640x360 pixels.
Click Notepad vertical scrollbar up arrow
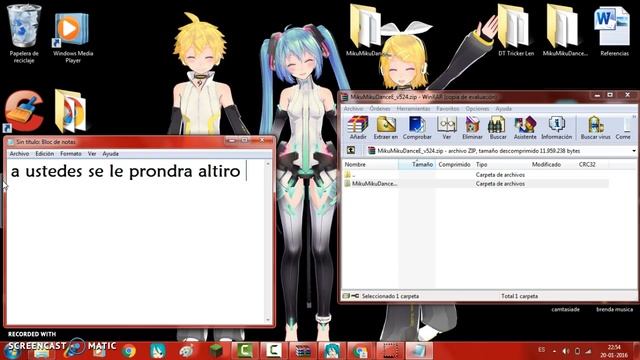click(x=268, y=163)
